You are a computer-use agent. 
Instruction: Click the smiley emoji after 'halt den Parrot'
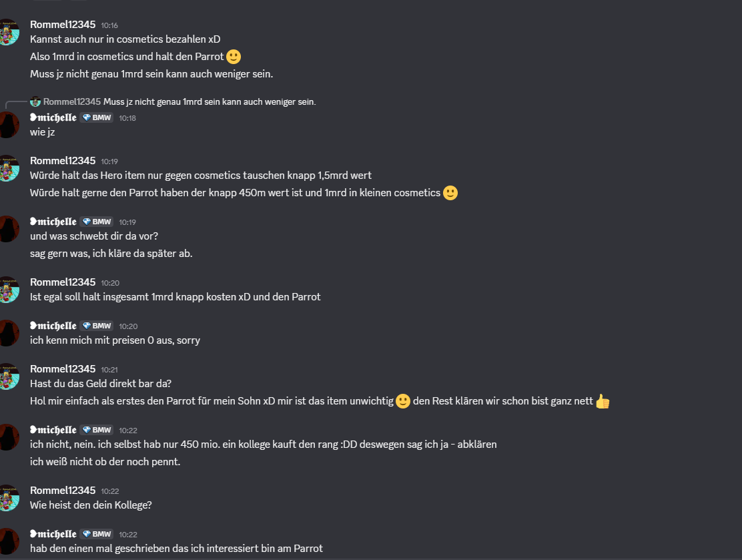click(234, 57)
